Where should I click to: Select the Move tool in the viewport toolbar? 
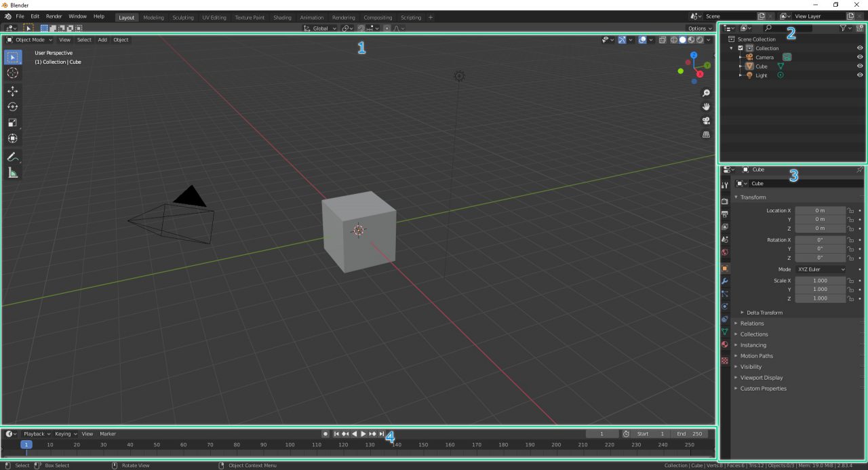[12, 90]
